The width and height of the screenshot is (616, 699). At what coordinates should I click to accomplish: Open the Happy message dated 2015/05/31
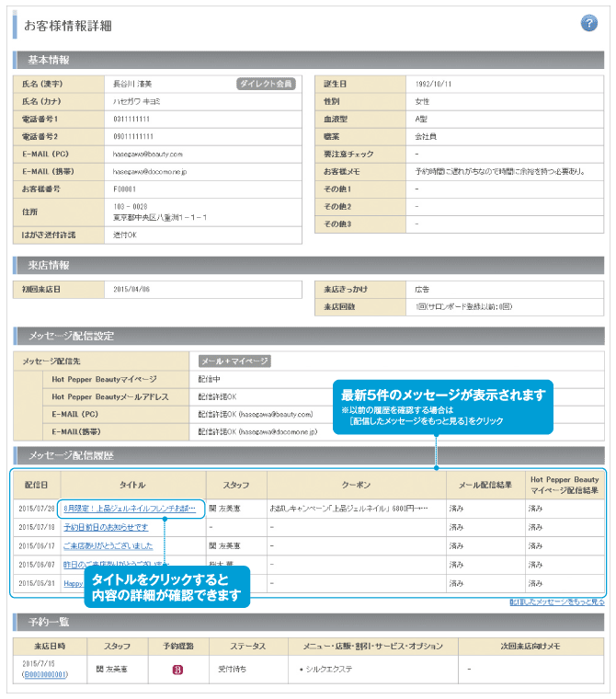coord(73,584)
